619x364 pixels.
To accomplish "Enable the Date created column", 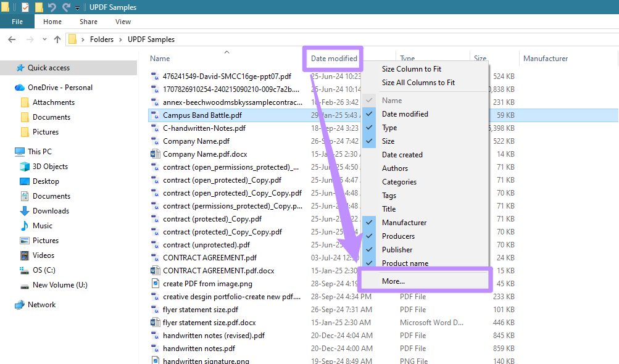I will pyautogui.click(x=402, y=155).
